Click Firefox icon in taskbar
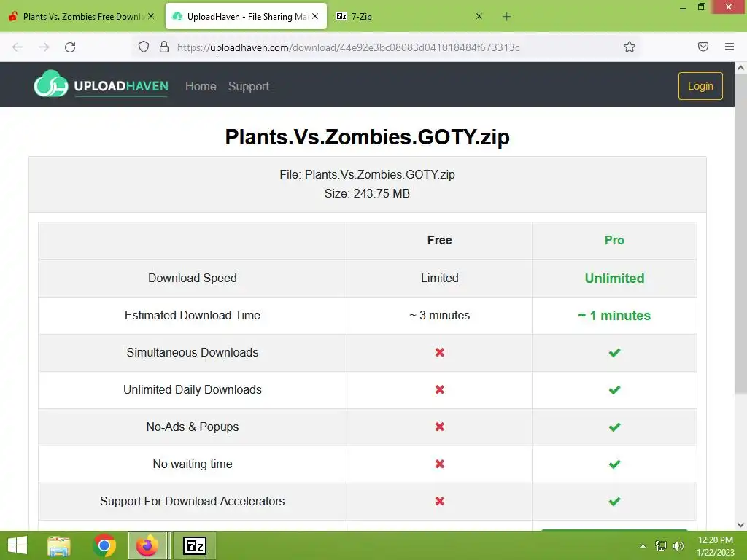 tap(147, 545)
